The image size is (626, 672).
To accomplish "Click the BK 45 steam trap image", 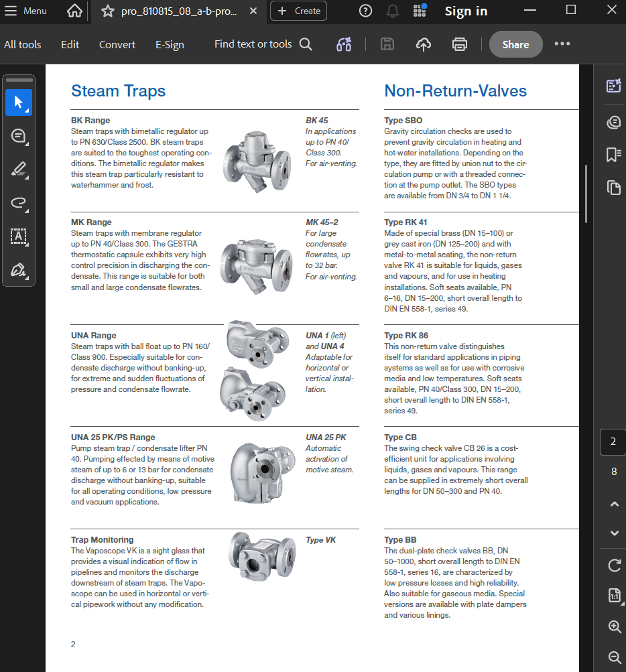I will coord(257,162).
